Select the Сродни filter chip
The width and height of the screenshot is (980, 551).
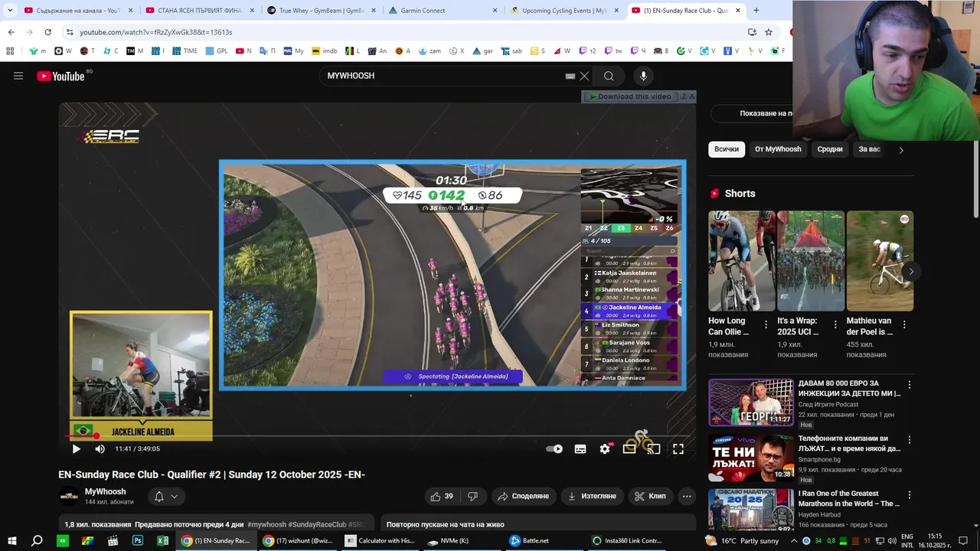coord(830,149)
